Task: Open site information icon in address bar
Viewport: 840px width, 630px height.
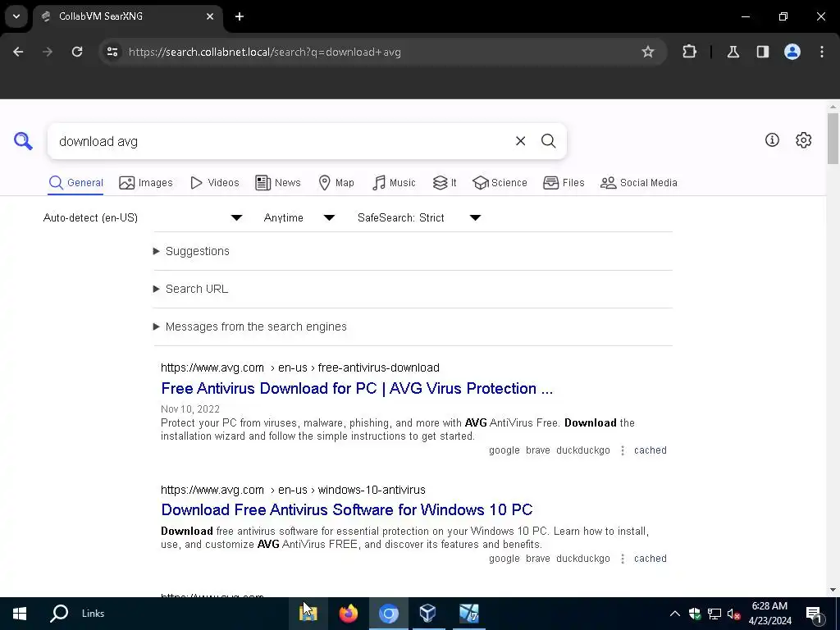Action: pyautogui.click(x=112, y=52)
